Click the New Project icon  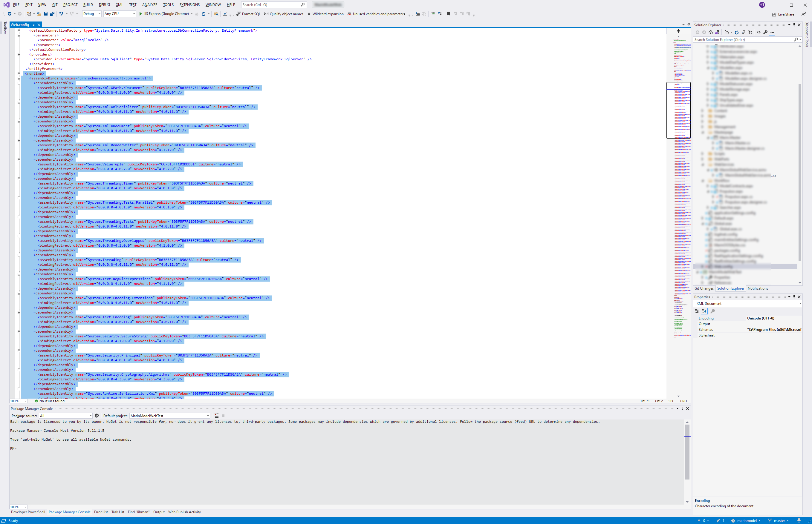(x=29, y=14)
